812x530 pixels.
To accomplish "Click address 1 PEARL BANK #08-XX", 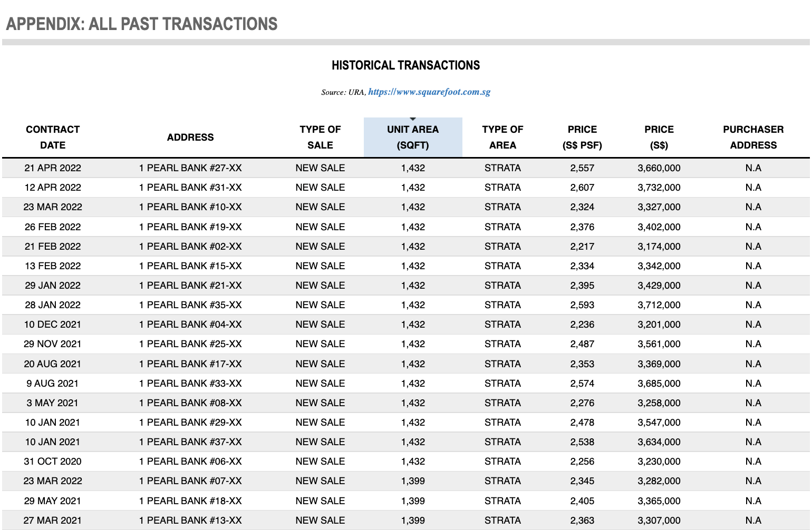I will click(x=190, y=403).
